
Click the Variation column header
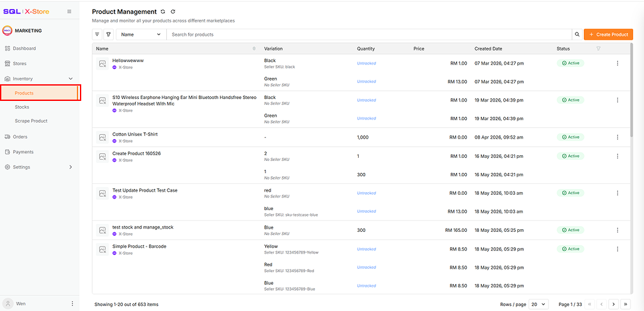(x=273, y=49)
